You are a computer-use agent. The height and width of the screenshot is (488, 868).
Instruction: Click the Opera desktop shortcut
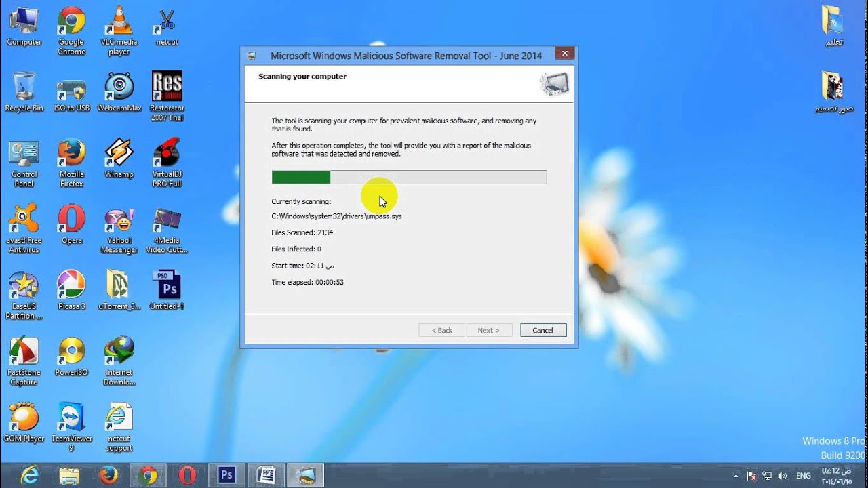71,225
